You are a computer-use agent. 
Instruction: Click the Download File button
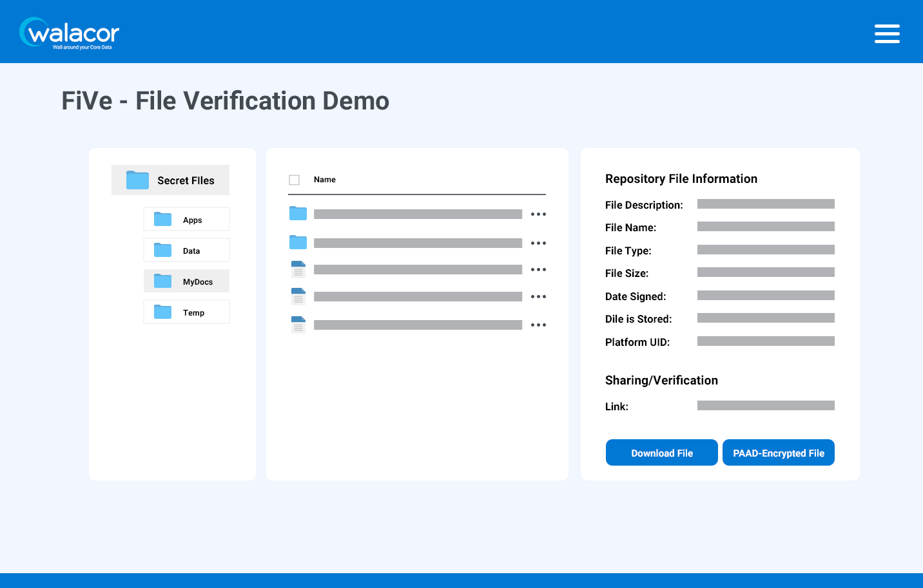coord(662,453)
